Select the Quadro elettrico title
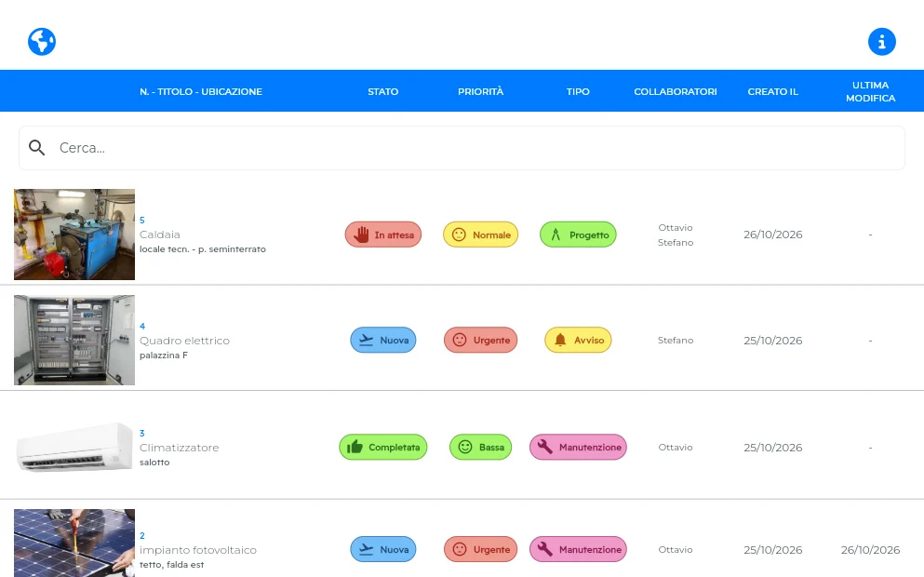 pos(184,341)
